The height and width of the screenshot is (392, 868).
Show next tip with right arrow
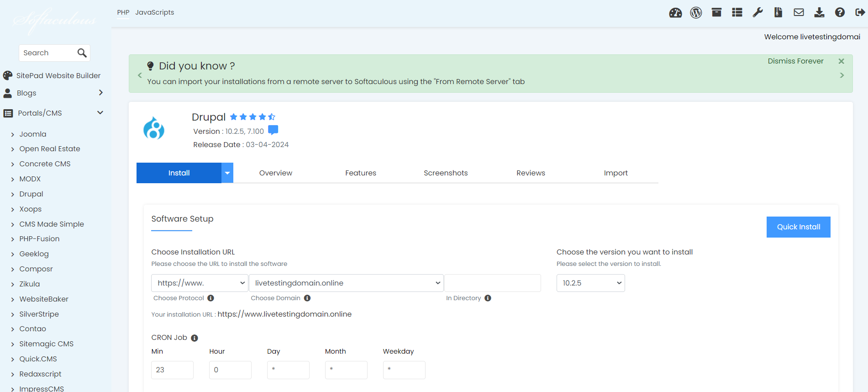coord(842,75)
